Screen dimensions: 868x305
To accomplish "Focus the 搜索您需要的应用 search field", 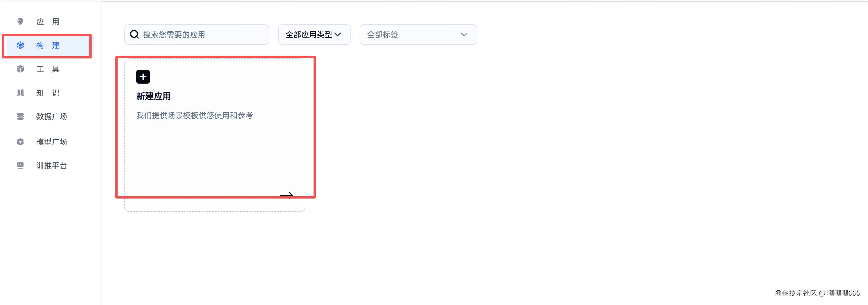I will point(197,34).
